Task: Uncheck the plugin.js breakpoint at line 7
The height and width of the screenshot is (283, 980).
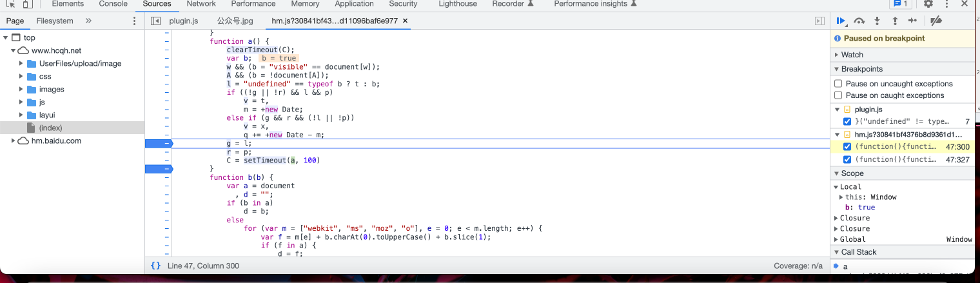Action: [847, 122]
